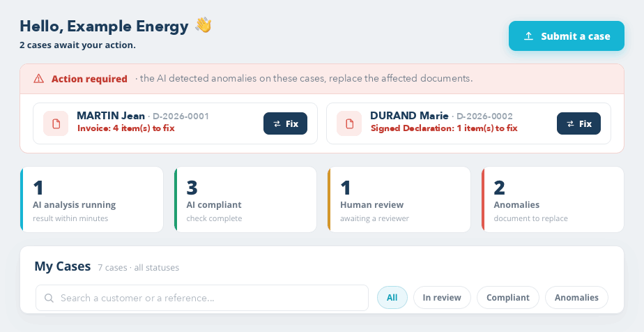
Task: Click the magnifier icon in the search field
Action: point(49,298)
